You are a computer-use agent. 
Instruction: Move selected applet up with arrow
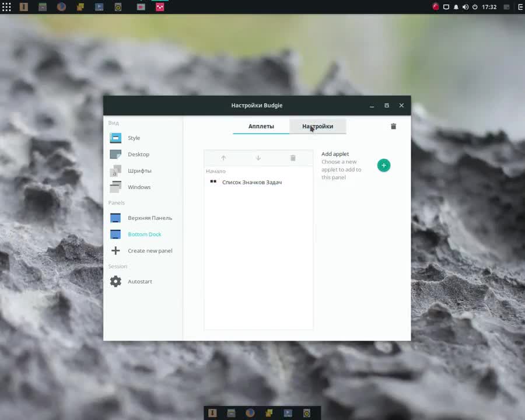[x=223, y=157]
